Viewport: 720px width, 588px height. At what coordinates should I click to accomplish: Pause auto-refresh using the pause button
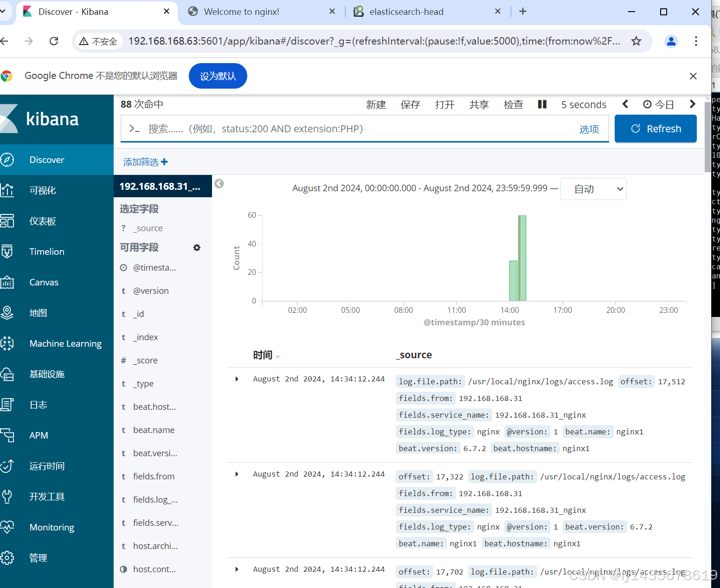pos(542,104)
